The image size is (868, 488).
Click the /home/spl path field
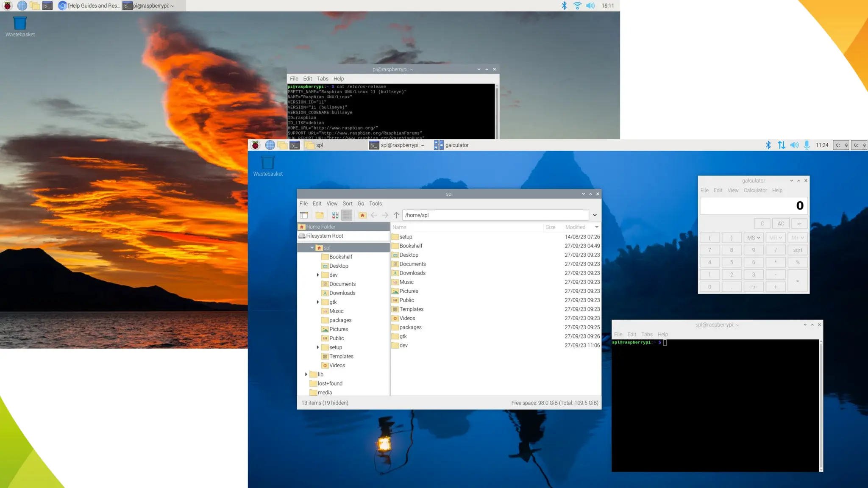495,215
